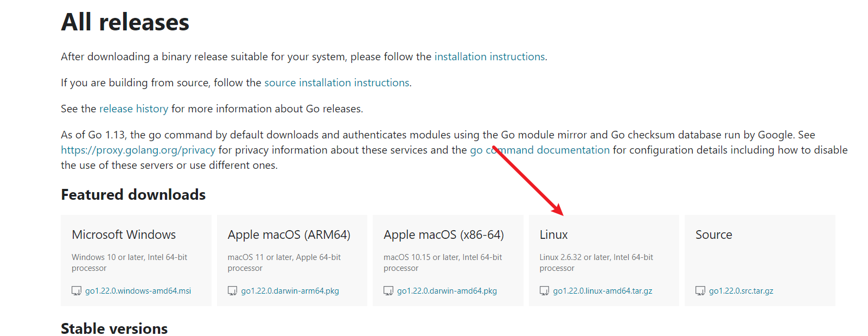Click the download icon beside darwin-amd64.pkg
The width and height of the screenshot is (868, 336).
tap(388, 291)
